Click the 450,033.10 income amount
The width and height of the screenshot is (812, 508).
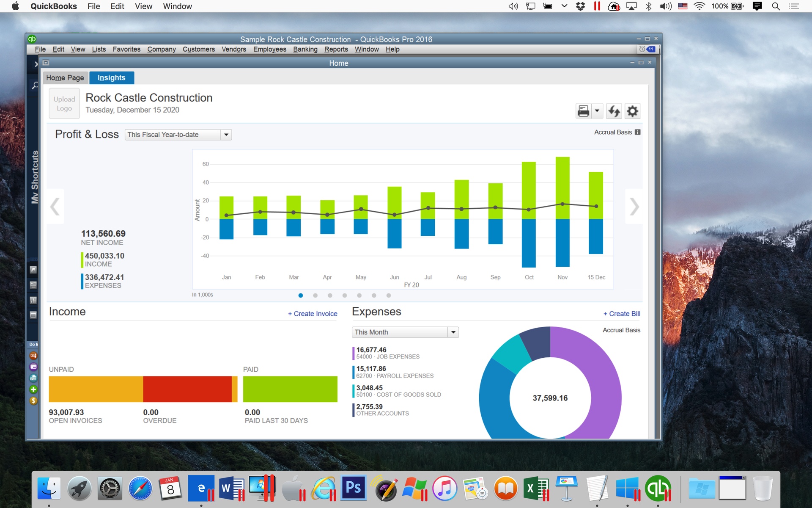pos(104,256)
